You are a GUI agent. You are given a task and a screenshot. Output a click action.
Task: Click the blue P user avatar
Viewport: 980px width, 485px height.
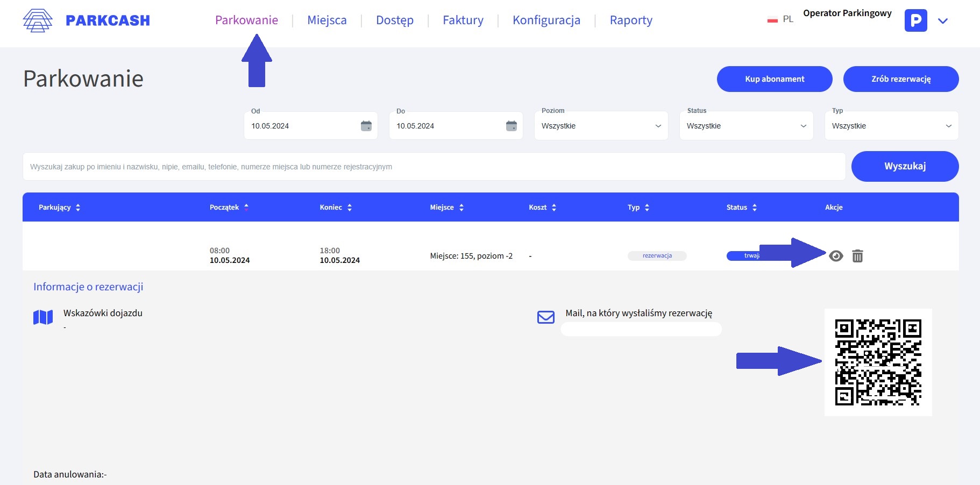(915, 20)
